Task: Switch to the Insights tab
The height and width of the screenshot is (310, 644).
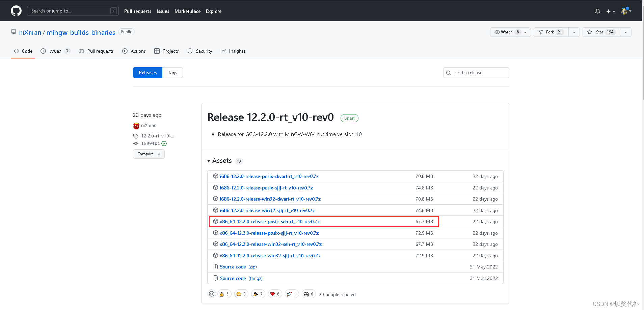Action: pyautogui.click(x=233, y=51)
